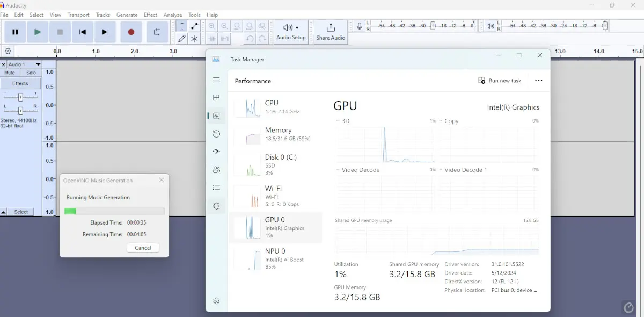Open the Edit menu
This screenshot has width=644, height=317.
click(x=19, y=15)
